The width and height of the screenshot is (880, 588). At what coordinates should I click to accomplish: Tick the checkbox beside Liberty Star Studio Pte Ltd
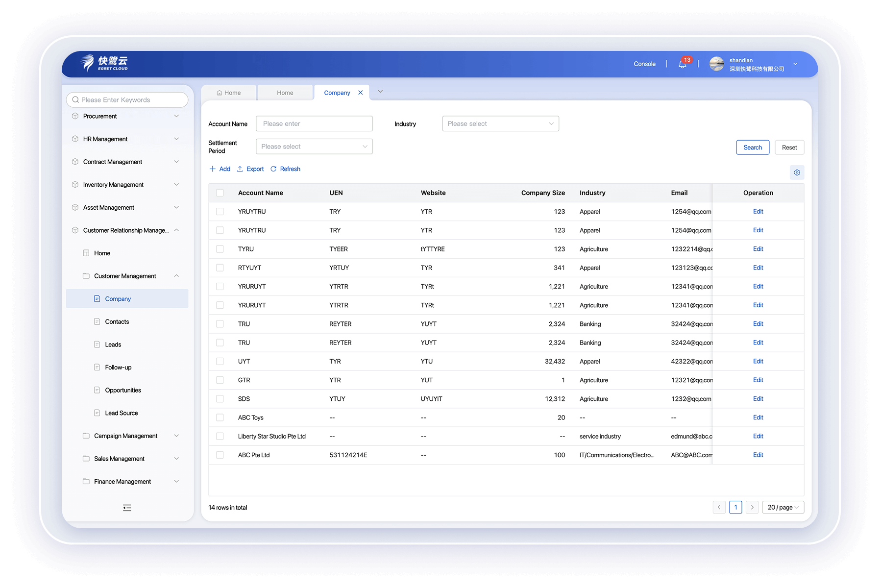[x=220, y=436]
